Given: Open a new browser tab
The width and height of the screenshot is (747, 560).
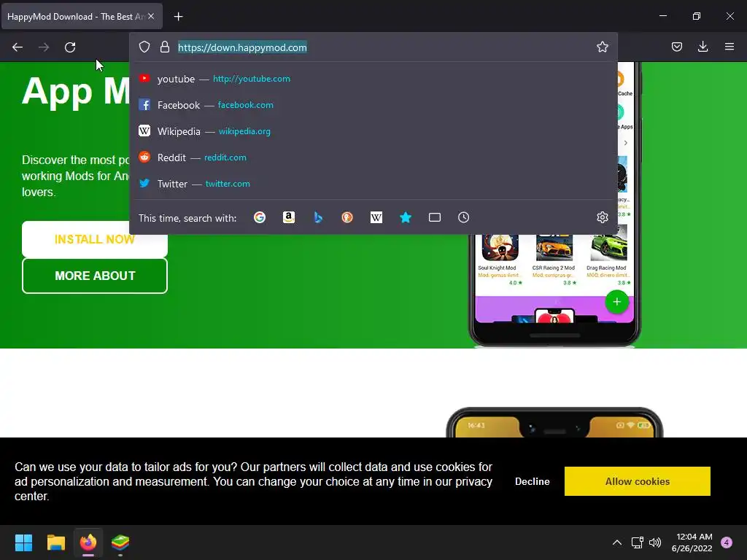Looking at the screenshot, I should (178, 17).
